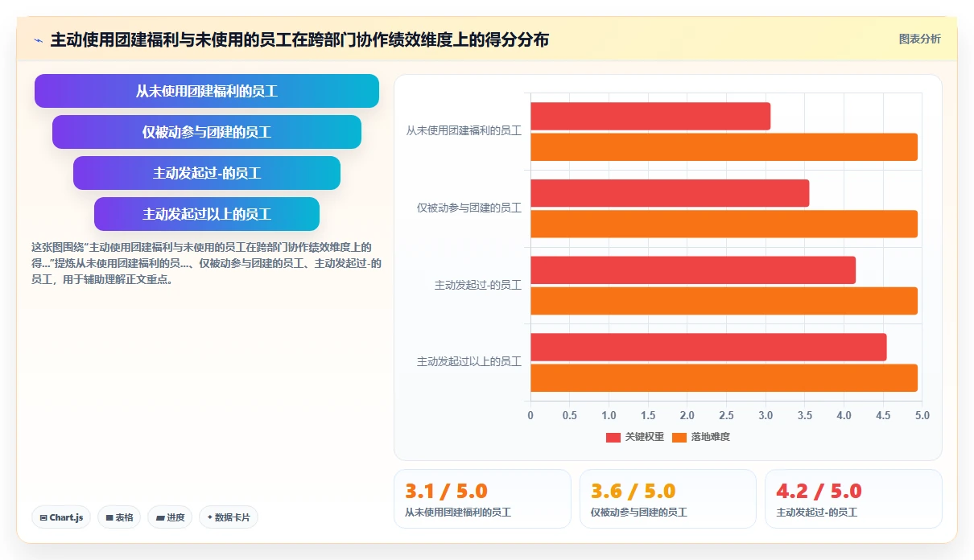The image size is (974, 560).
Task: Click y-axis label 仅被动参与团建的员工
Action: (x=469, y=208)
